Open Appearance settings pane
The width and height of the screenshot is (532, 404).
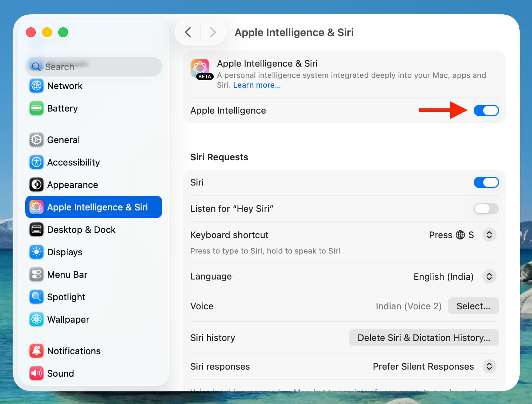[94, 185]
